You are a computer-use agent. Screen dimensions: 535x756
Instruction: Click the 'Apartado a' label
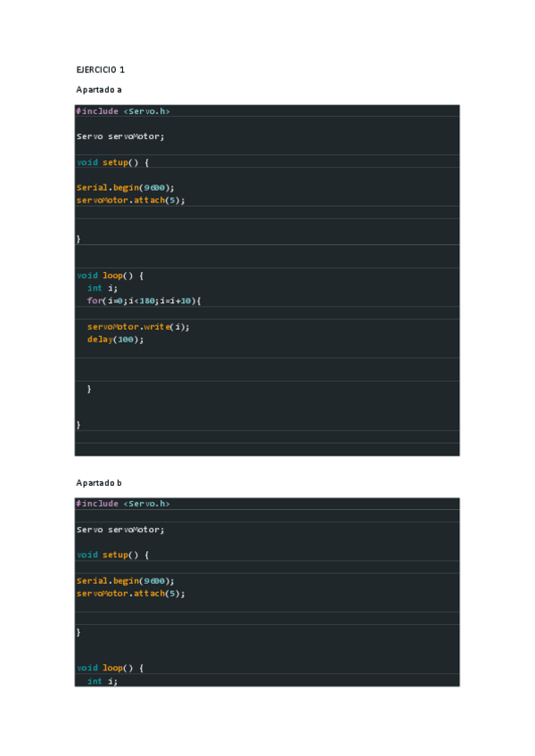point(99,90)
